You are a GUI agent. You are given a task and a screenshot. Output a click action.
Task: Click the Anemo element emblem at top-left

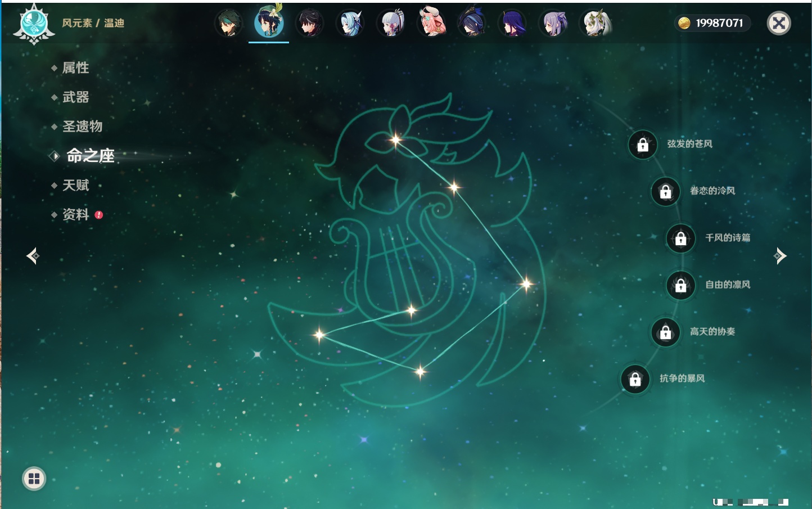click(34, 24)
